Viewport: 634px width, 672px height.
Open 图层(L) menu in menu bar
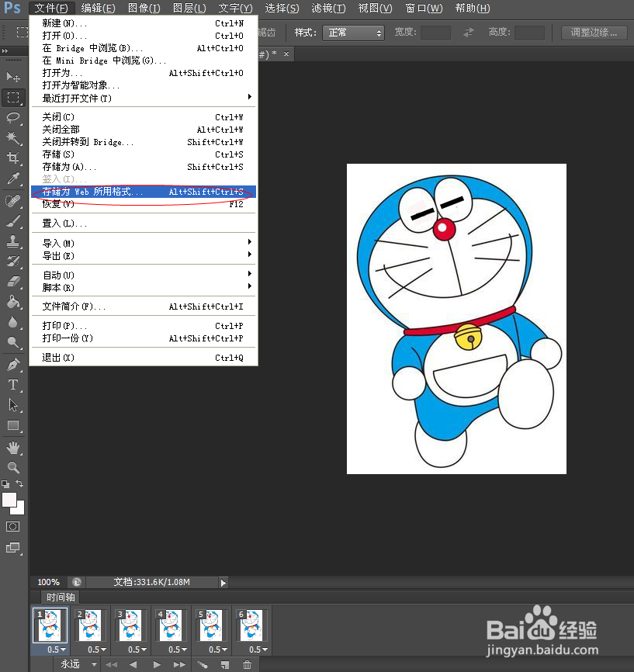pos(189,8)
